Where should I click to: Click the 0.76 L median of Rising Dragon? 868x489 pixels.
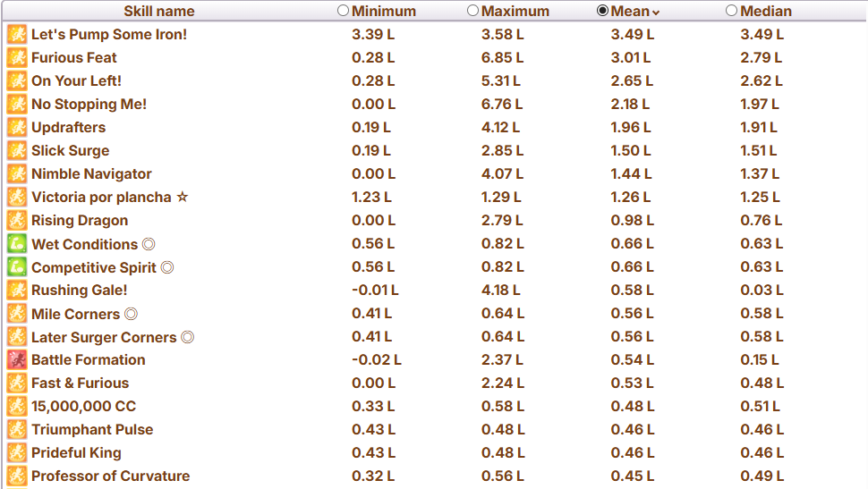[x=762, y=220]
